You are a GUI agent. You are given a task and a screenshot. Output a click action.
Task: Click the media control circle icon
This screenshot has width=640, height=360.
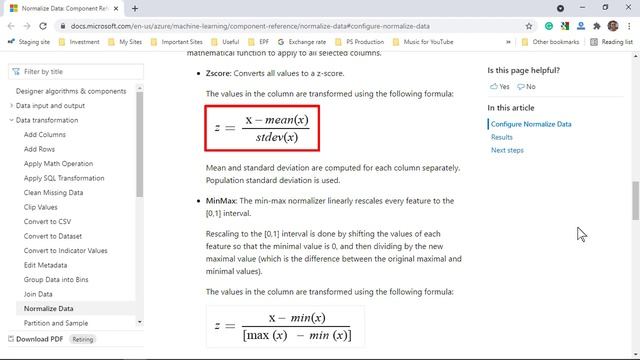tap(560, 8)
